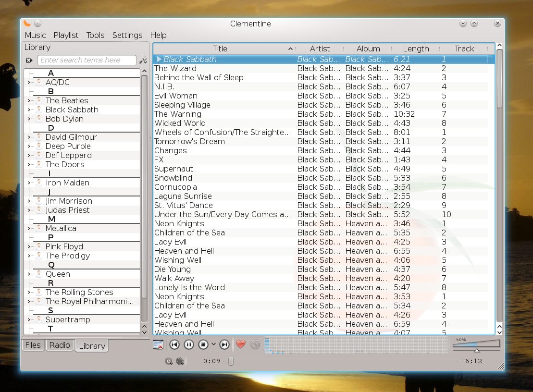
Task: Clear the library search field icon
Action: point(29,60)
